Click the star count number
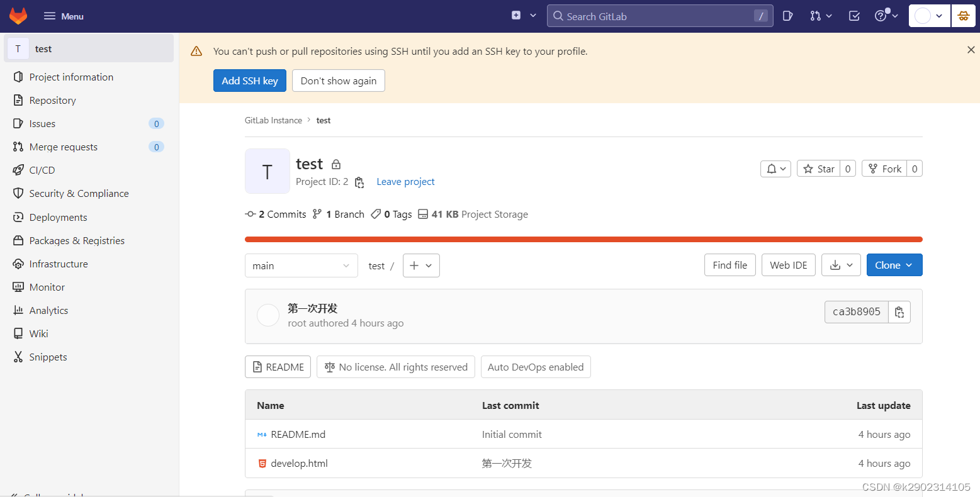Screen dimensions: 980x497 pos(848,169)
